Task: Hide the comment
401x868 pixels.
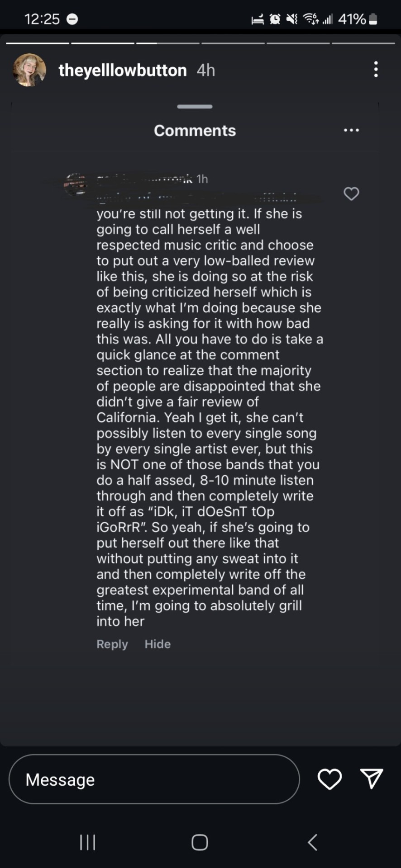Action: [158, 644]
